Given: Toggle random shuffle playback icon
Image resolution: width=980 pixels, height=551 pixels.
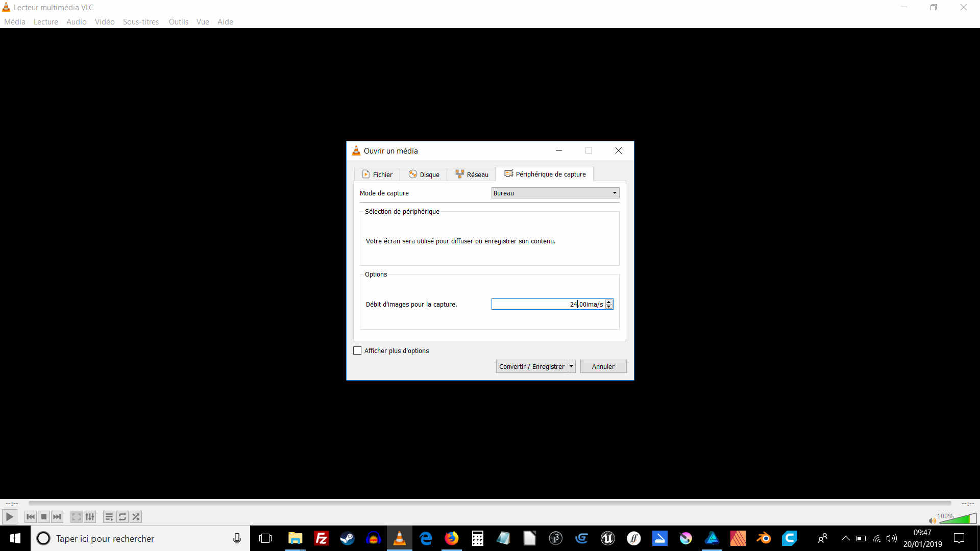Looking at the screenshot, I should 136,517.
